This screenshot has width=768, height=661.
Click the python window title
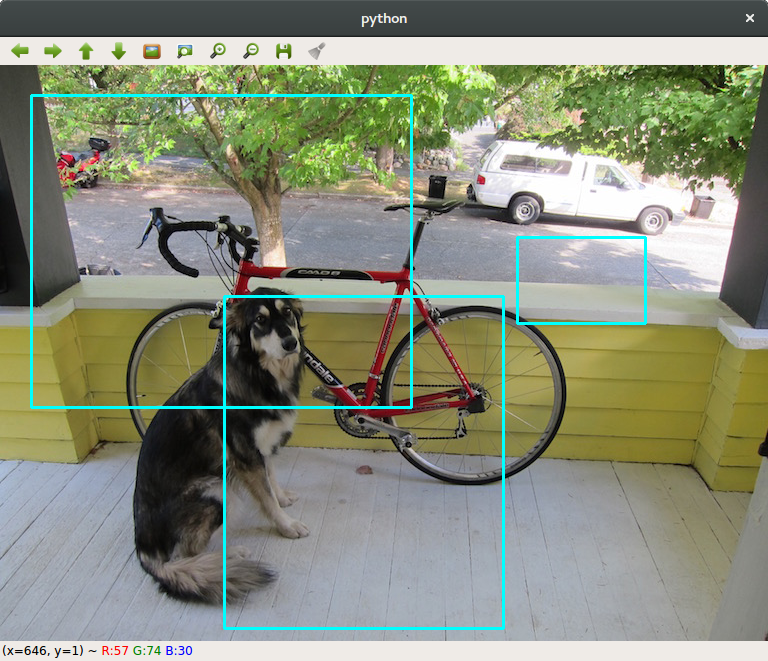(x=384, y=19)
